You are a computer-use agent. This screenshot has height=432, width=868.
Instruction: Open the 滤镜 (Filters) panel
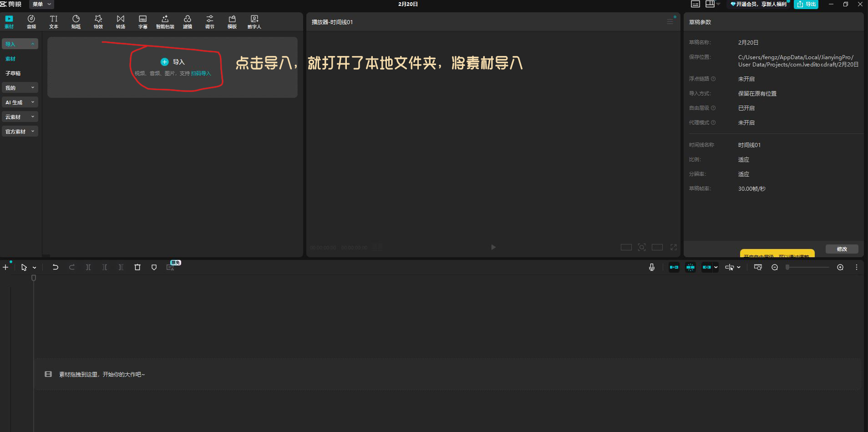[187, 21]
